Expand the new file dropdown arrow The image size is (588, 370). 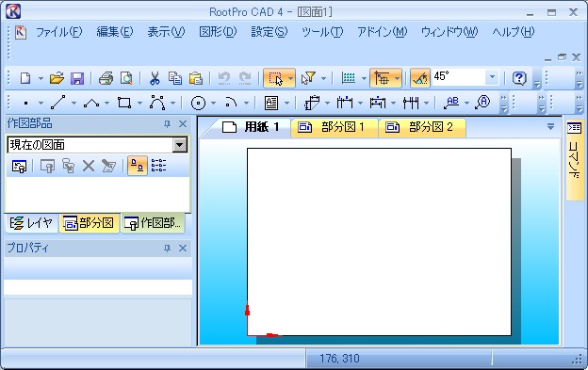[x=41, y=79]
